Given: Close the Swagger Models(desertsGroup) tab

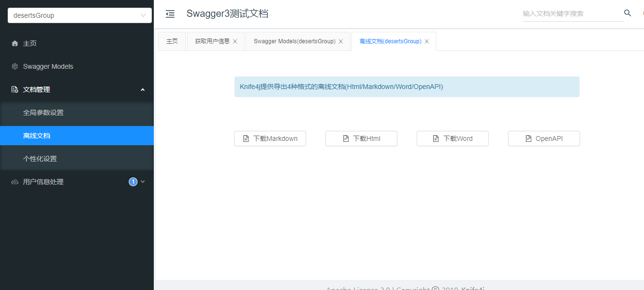Looking at the screenshot, I should (x=341, y=41).
